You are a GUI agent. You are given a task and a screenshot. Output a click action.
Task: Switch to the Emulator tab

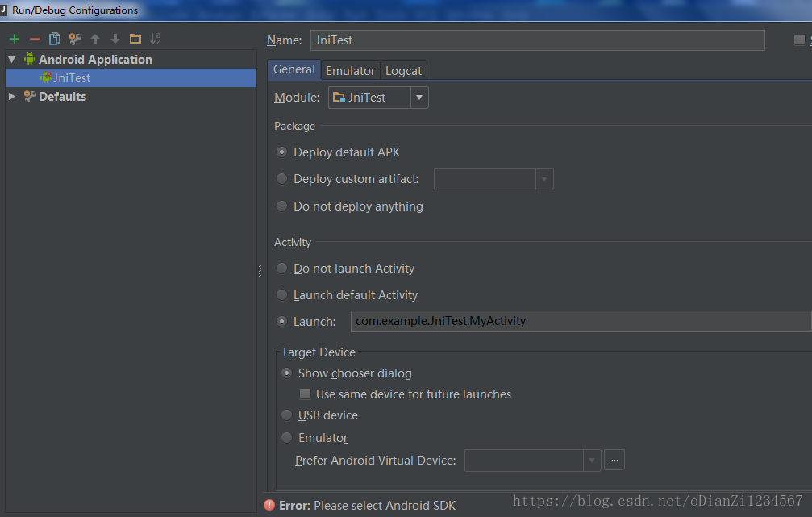tap(350, 70)
